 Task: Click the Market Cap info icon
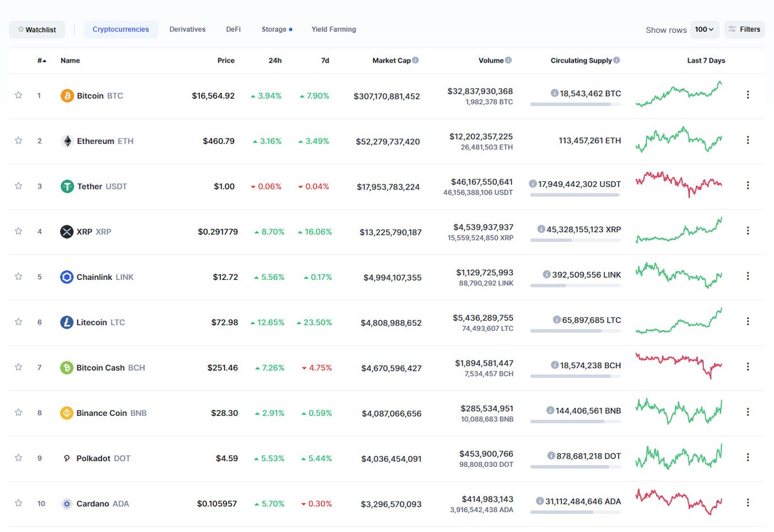coord(415,60)
